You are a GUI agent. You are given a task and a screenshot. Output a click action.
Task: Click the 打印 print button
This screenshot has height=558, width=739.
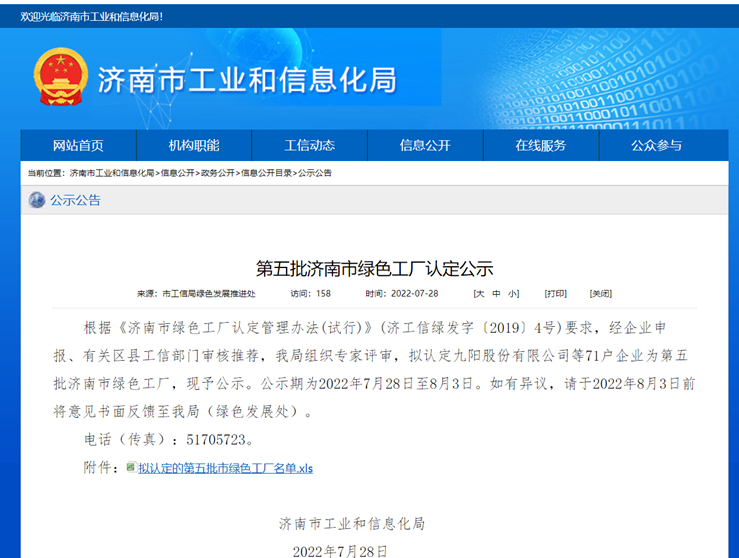pyautogui.click(x=556, y=294)
